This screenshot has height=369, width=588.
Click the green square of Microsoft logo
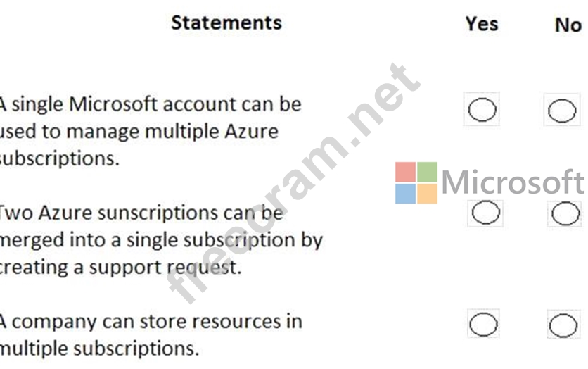click(427, 172)
